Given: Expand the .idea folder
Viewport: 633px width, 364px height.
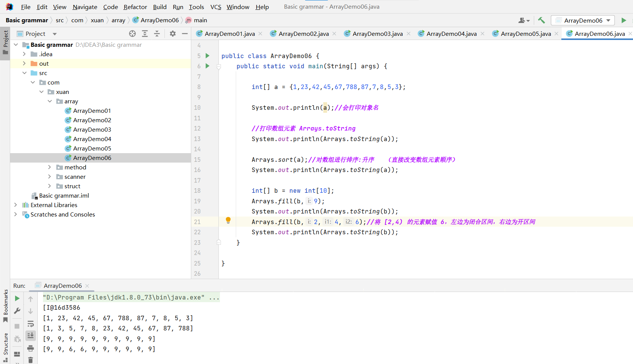Looking at the screenshot, I should click(x=24, y=54).
